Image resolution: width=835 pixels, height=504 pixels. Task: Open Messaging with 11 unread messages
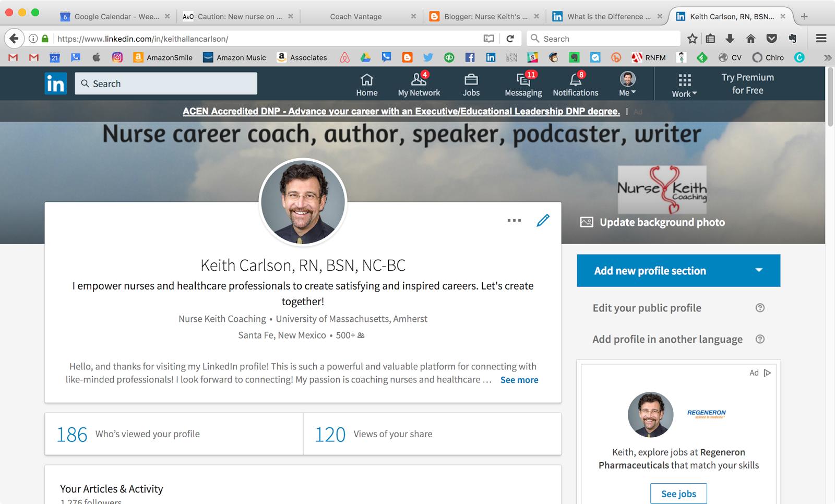[522, 82]
